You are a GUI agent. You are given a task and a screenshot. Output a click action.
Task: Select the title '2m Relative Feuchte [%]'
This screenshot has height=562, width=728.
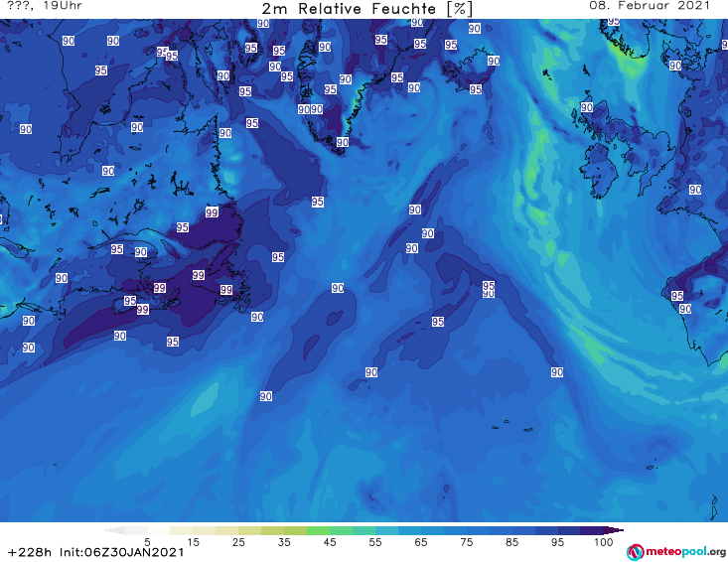click(x=366, y=9)
